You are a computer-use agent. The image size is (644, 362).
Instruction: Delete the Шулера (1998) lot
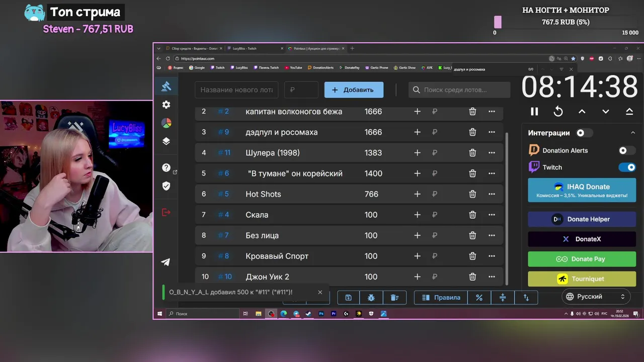(472, 153)
